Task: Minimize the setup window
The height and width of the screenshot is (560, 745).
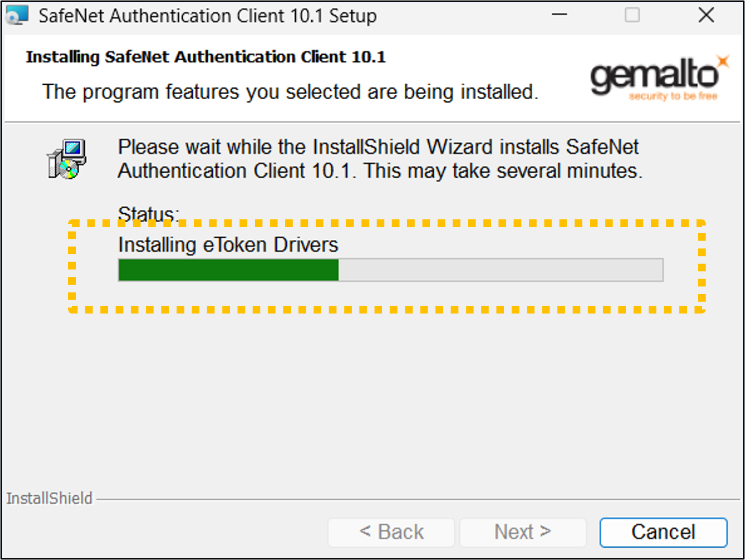Action: 559,15
